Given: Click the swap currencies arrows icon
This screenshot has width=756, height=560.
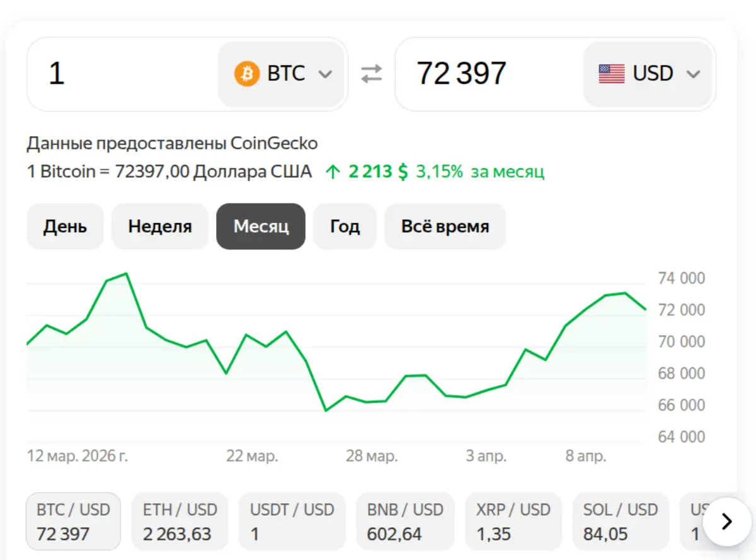Looking at the screenshot, I should 371,73.
